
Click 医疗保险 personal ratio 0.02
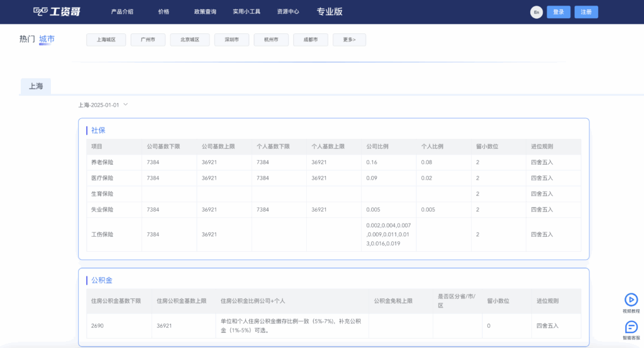click(x=426, y=178)
